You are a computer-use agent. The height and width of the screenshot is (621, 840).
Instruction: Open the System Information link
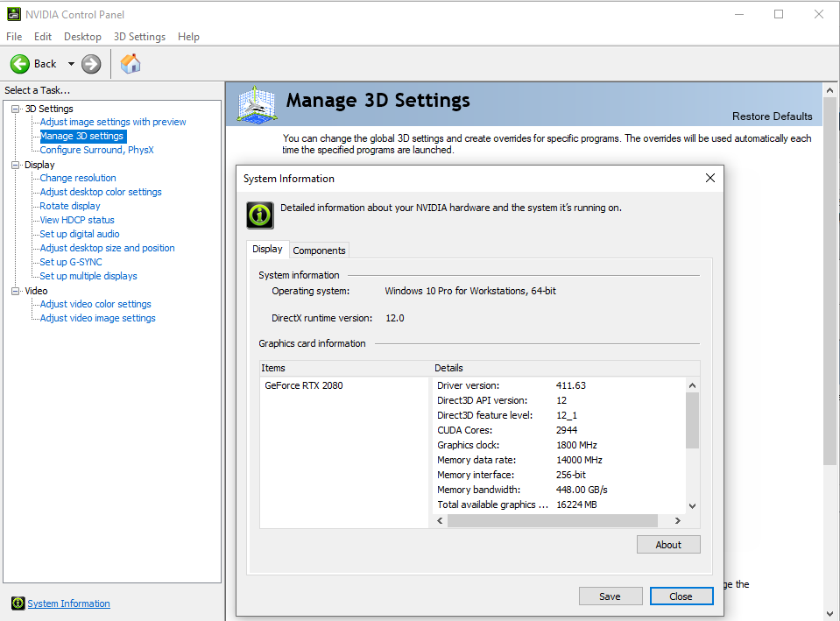click(68, 603)
